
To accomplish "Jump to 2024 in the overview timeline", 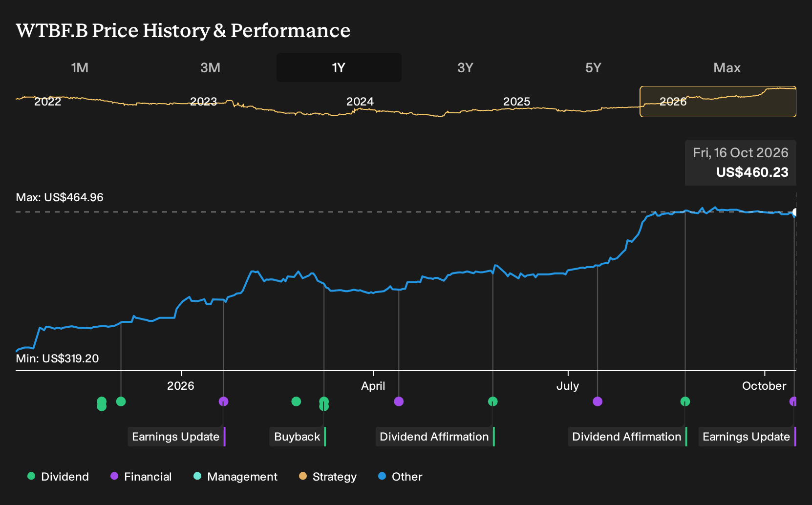I will coord(360,102).
